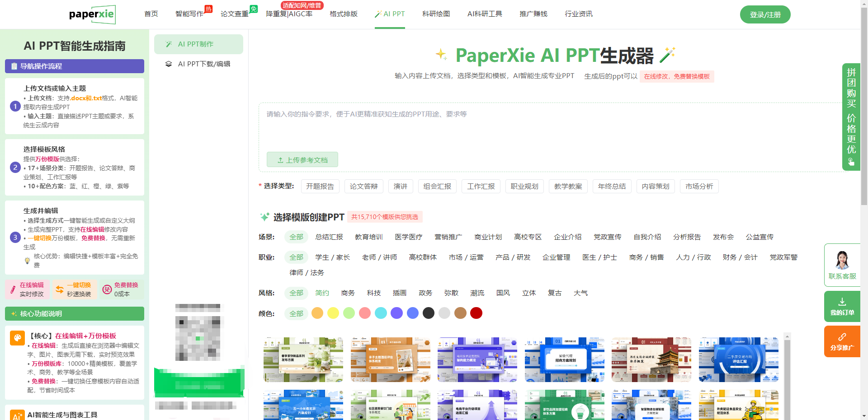This screenshot has height=420, width=868.
Task: Click the green sparkle beside 选择模版创建PPT
Action: 265,217
